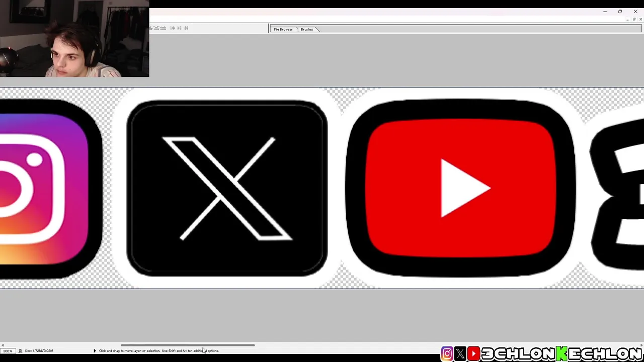Close the inner document window
Screen dimensions: 644x362
640,19
